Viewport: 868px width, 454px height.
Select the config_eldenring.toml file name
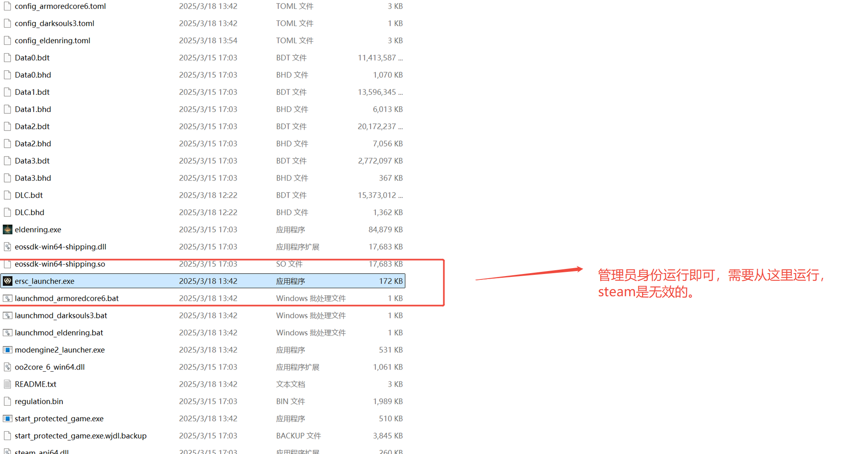click(x=52, y=41)
